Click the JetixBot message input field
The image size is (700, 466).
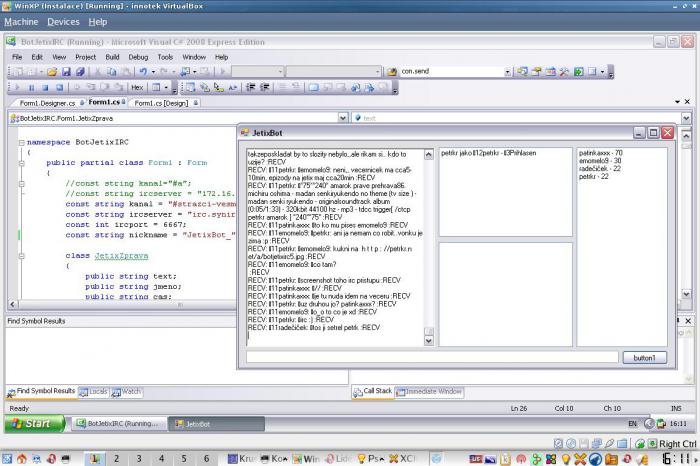432,357
